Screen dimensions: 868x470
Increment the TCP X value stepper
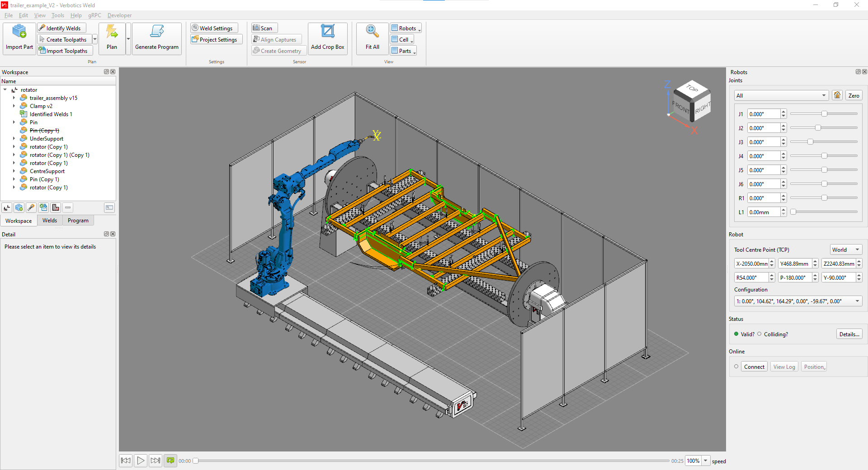(772, 261)
